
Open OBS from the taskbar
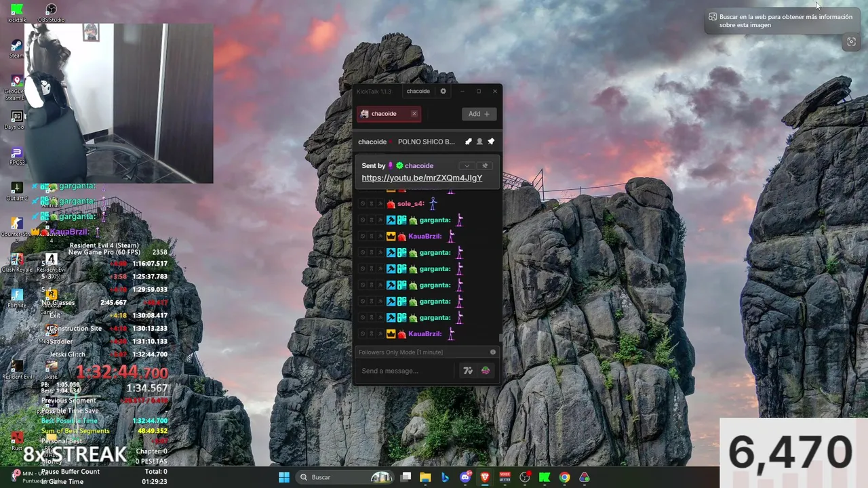(x=524, y=477)
